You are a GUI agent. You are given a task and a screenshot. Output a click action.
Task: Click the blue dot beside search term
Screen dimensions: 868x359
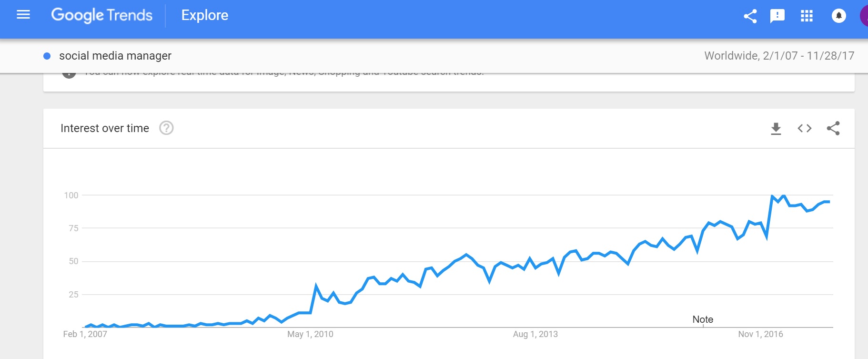click(x=47, y=56)
